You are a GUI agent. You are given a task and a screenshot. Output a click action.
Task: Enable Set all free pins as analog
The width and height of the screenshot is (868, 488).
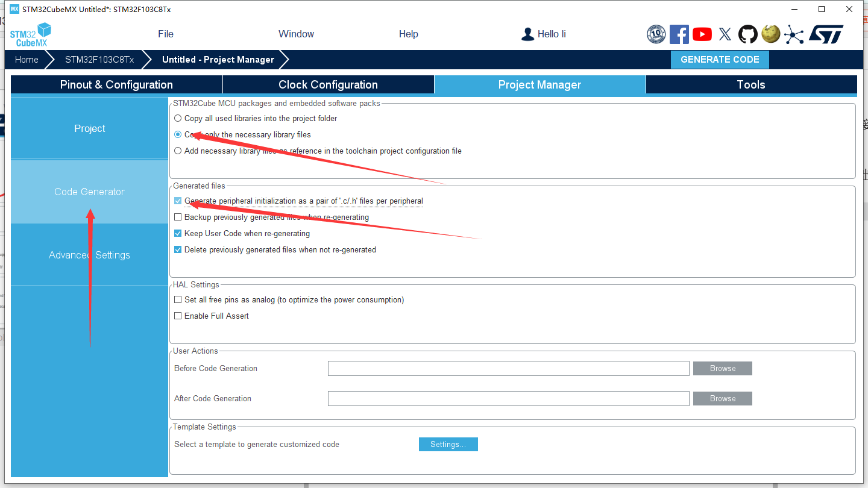click(x=178, y=299)
